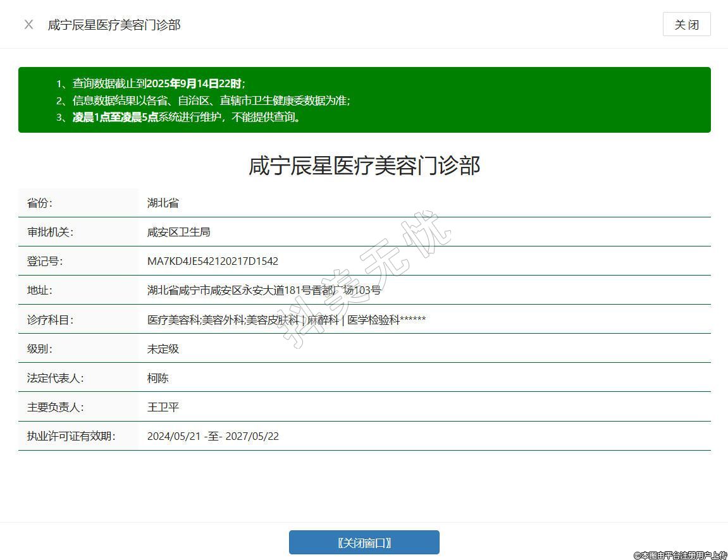Click the X icon in top-left corner

coord(28,25)
